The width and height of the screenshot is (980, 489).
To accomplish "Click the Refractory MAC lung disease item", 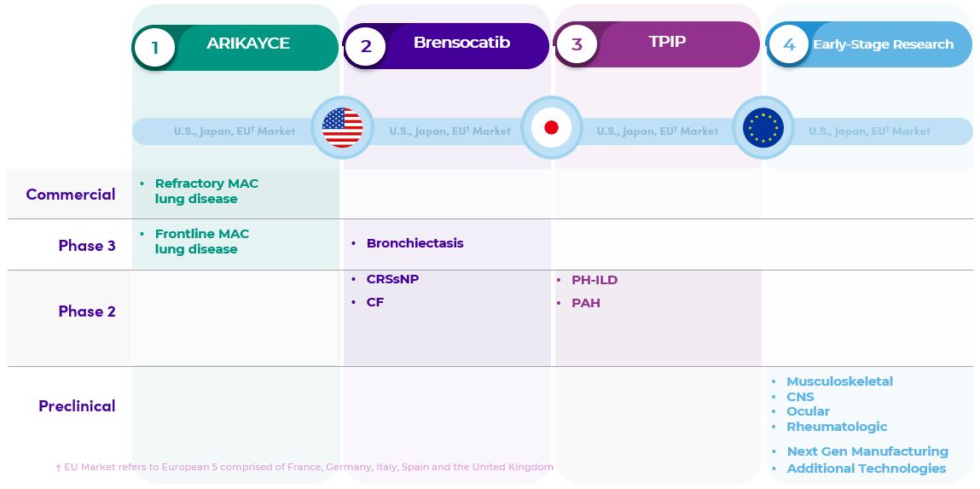I will coord(206,191).
